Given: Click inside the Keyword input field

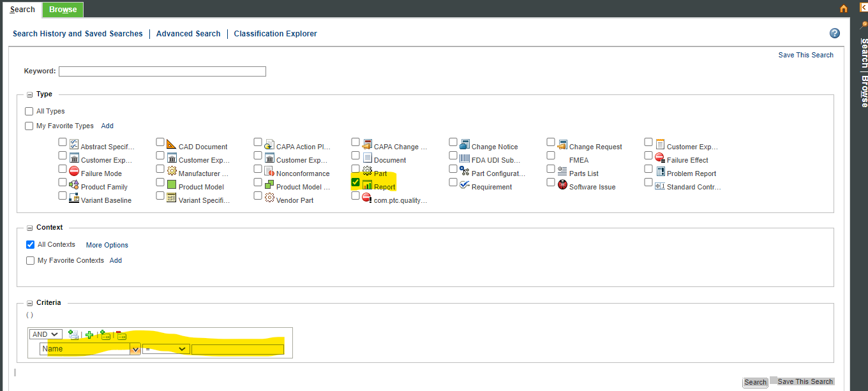Looking at the screenshot, I should click(161, 71).
